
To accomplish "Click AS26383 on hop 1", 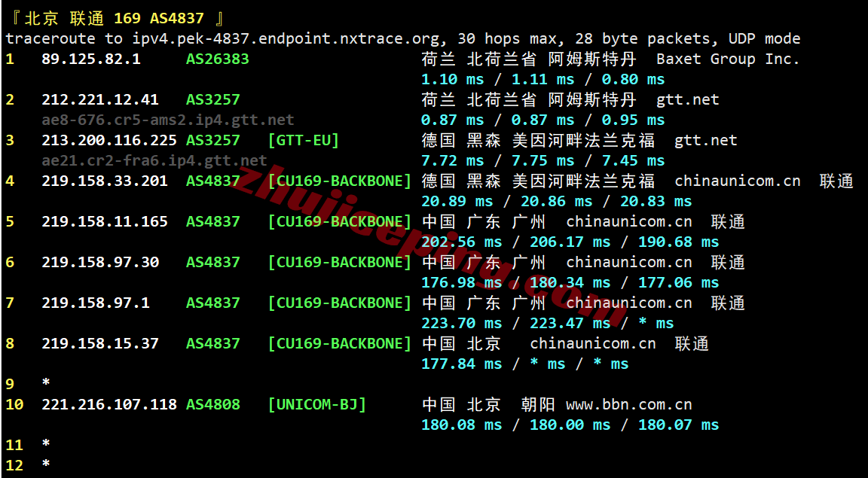I will (218, 59).
